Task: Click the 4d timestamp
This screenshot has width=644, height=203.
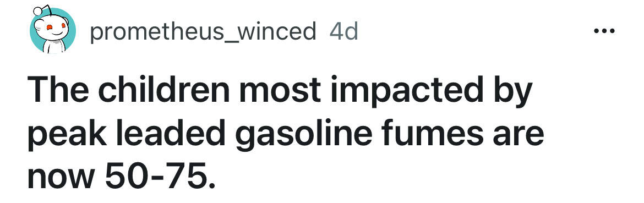Action: point(344,31)
